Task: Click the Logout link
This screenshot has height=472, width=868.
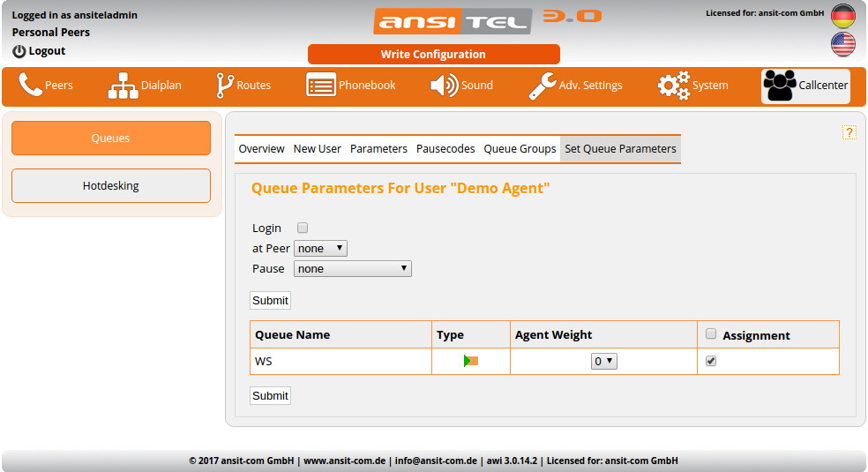Action: click(39, 51)
